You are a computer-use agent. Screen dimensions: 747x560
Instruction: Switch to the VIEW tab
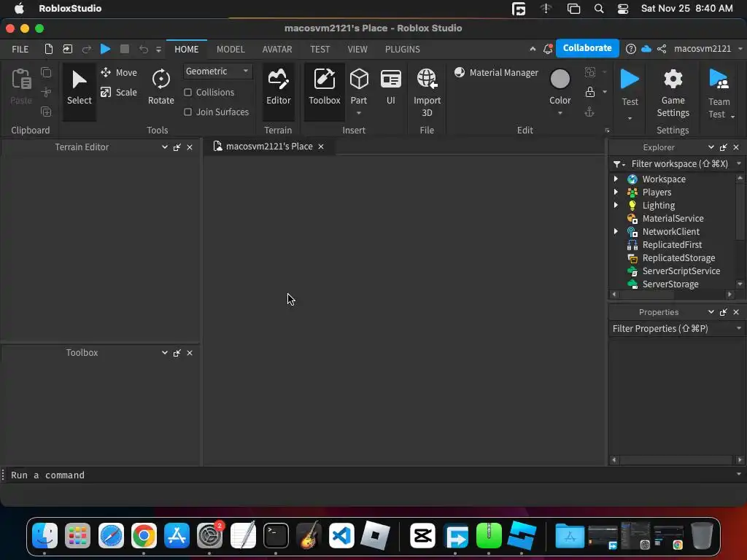[x=357, y=49]
